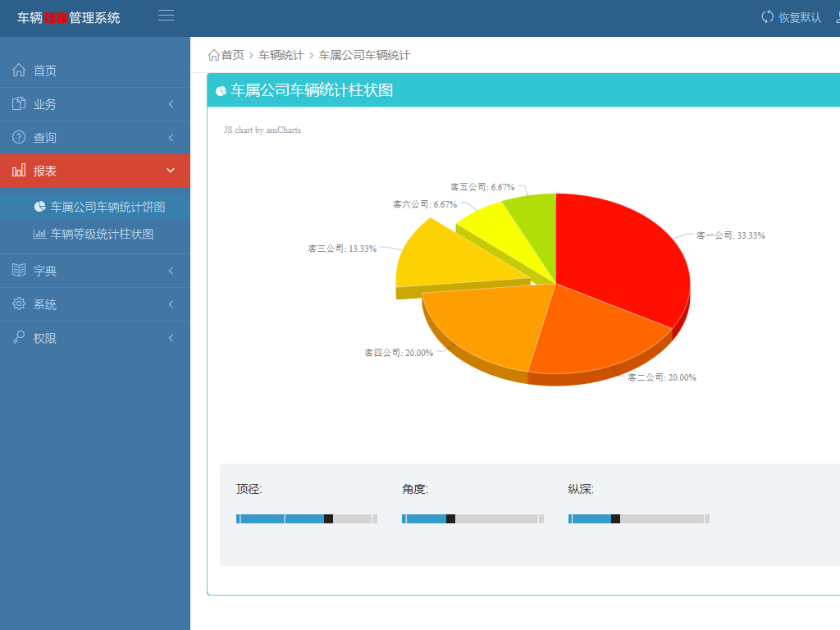This screenshot has width=840, height=630.
Task: Expand the 业务 section chevron
Action: coord(171,104)
